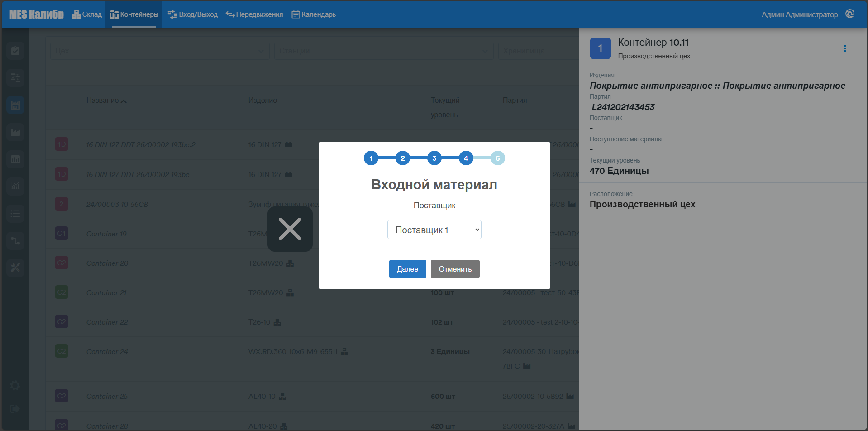Click the MES Калибр logo

tap(36, 14)
